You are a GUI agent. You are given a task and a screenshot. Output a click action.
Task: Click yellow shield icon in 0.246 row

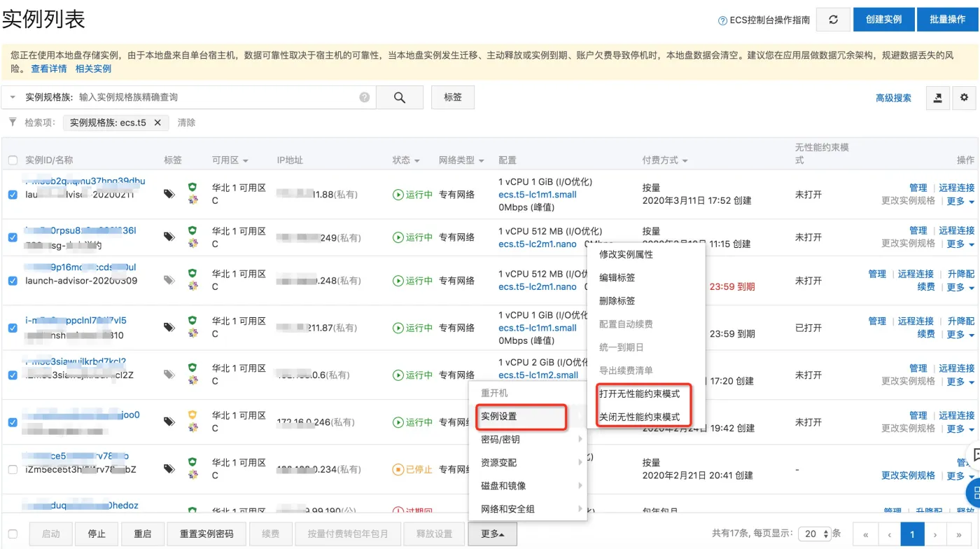click(192, 415)
